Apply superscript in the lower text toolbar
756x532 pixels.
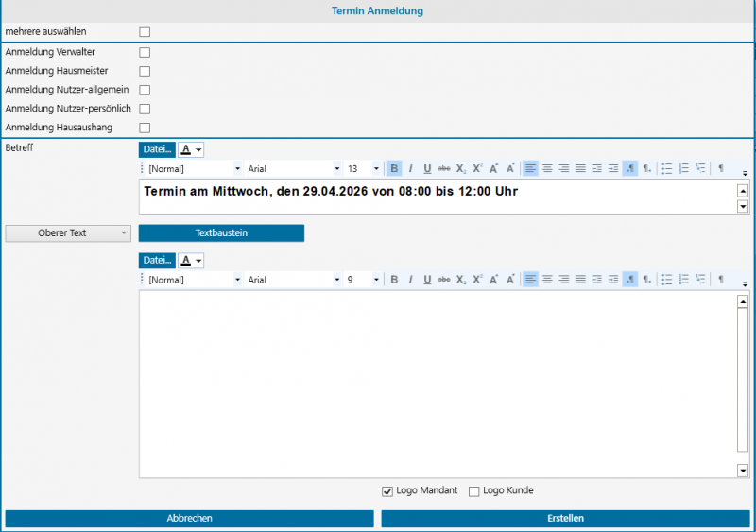(x=477, y=280)
